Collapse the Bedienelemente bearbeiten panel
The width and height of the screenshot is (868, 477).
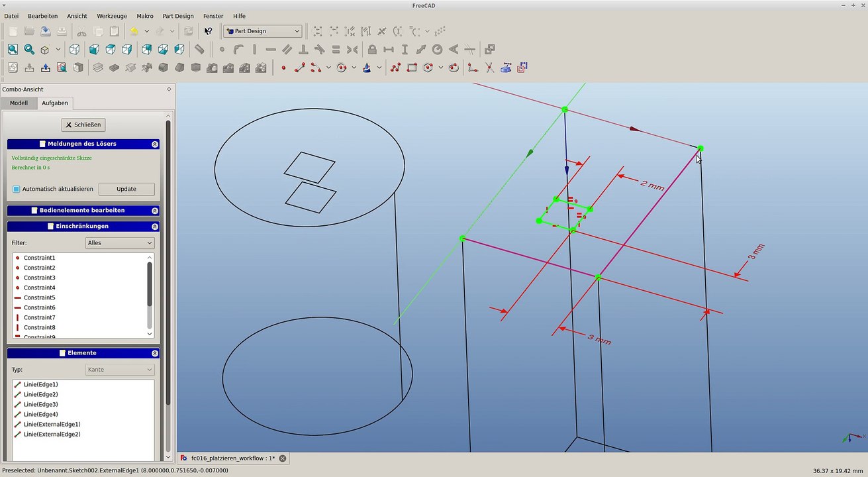155,211
